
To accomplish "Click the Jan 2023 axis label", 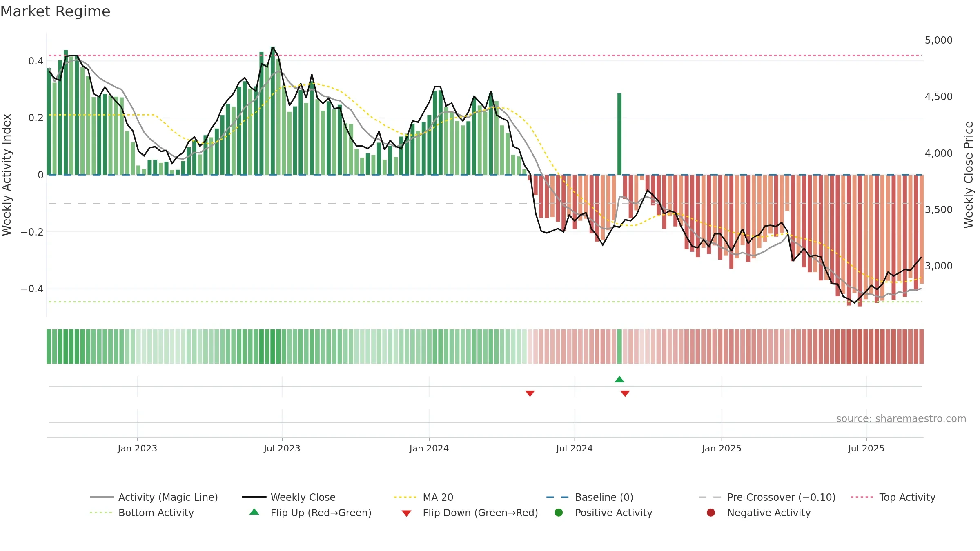I will [x=138, y=448].
